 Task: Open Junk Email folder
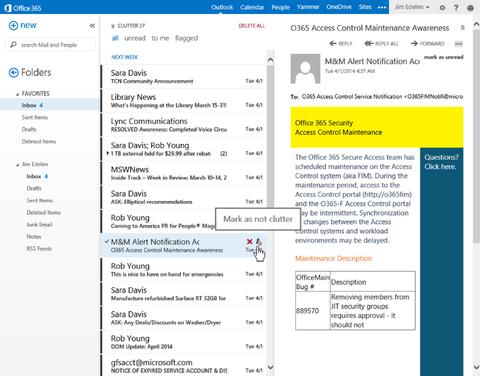(x=39, y=224)
